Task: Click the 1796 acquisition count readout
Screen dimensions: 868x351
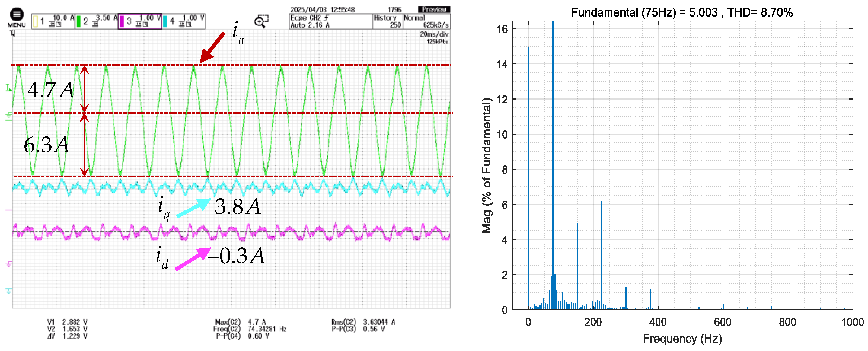Action: [394, 9]
